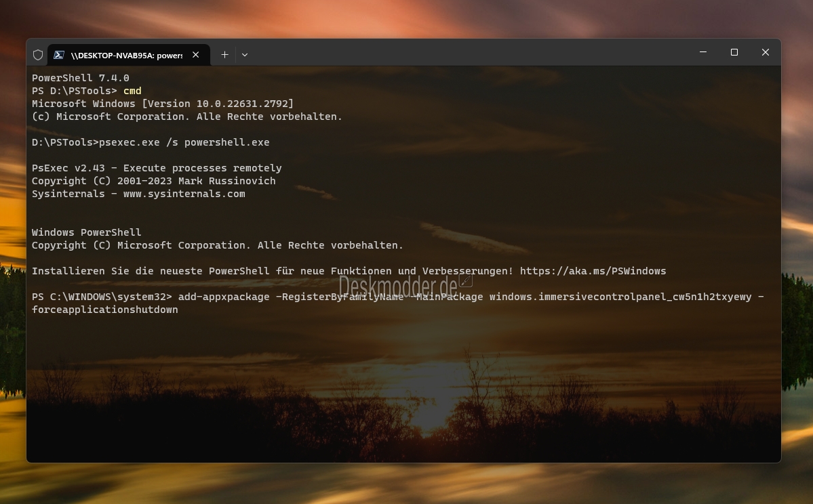Click the yellow 'cmd' command text
Image resolution: width=813 pixels, height=504 pixels.
(x=132, y=91)
